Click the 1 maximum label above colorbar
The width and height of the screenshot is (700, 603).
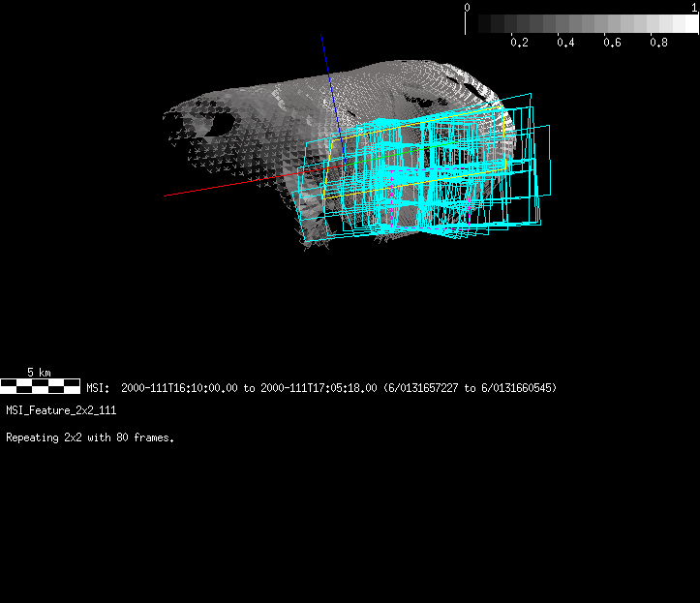694,7
